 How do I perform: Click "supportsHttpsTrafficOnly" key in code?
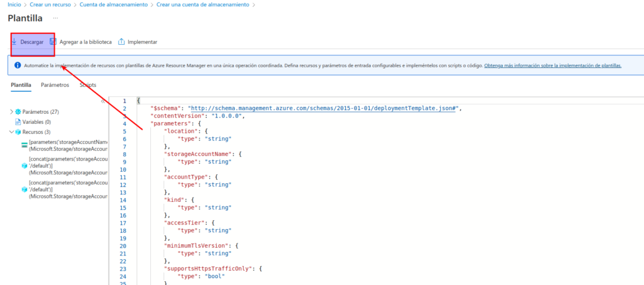[x=208, y=269]
